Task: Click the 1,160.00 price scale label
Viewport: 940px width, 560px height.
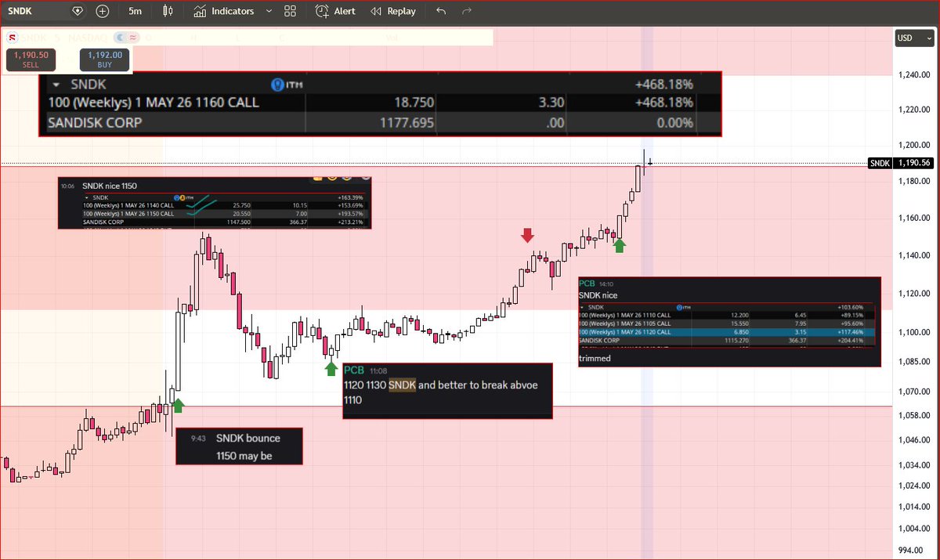Action: (913, 218)
